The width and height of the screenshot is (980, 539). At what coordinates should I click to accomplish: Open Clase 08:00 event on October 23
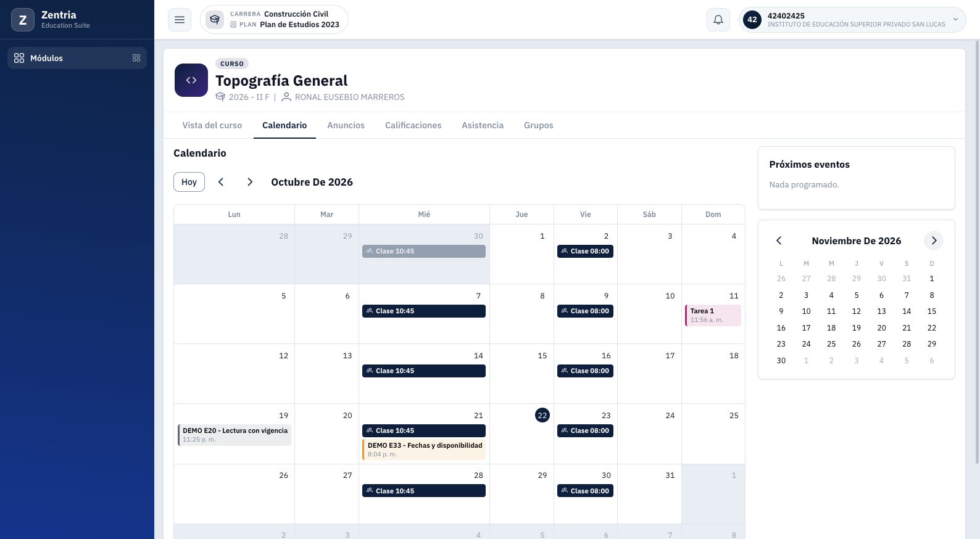point(585,430)
